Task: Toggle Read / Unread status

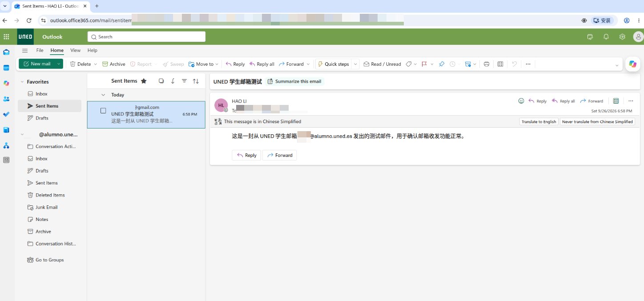Action: pyautogui.click(x=382, y=64)
